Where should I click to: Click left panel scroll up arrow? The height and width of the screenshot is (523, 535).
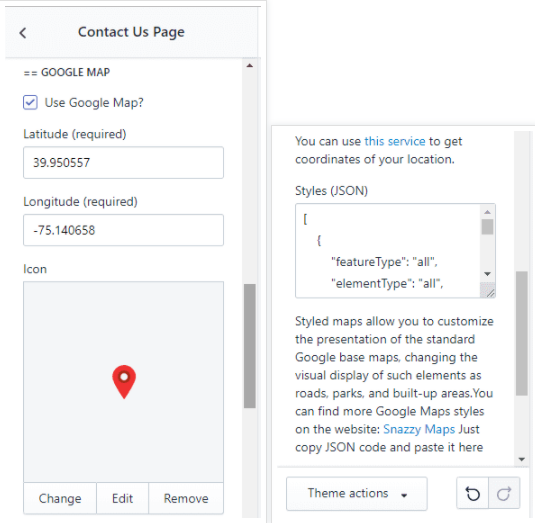[250, 66]
